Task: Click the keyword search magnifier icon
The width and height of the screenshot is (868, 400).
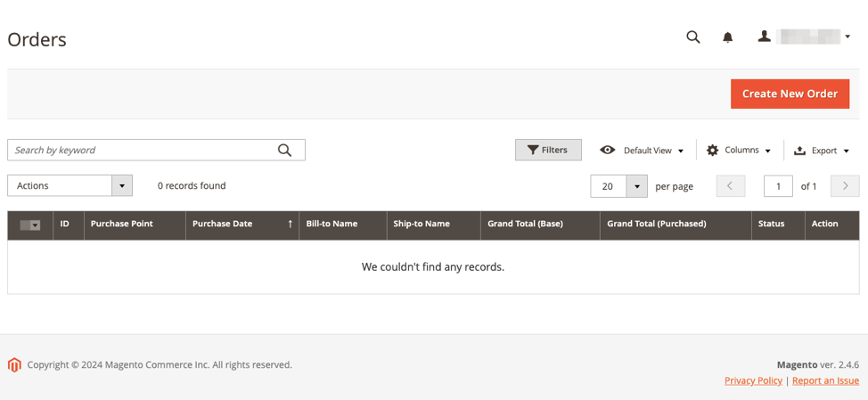Action: tap(284, 151)
